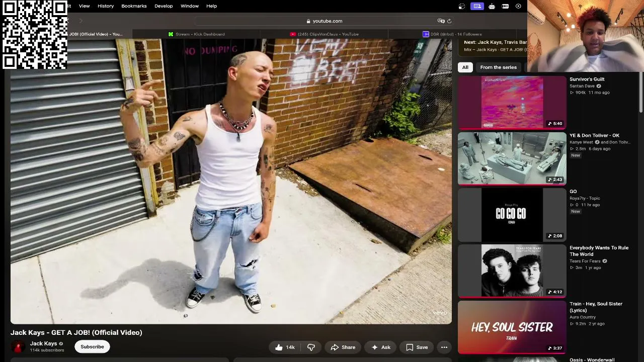This screenshot has height=362, width=644.
Task: Open the Window menu
Action: (190, 6)
